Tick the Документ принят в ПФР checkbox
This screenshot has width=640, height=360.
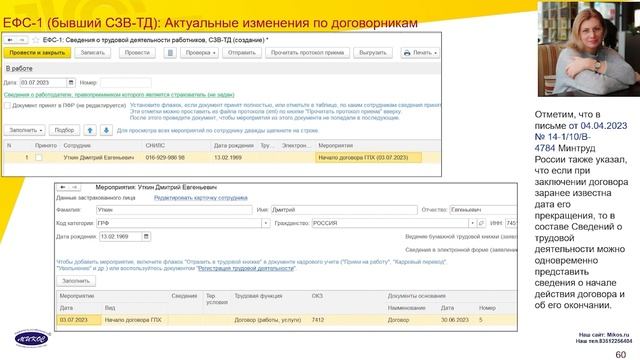pyautogui.click(x=7, y=105)
